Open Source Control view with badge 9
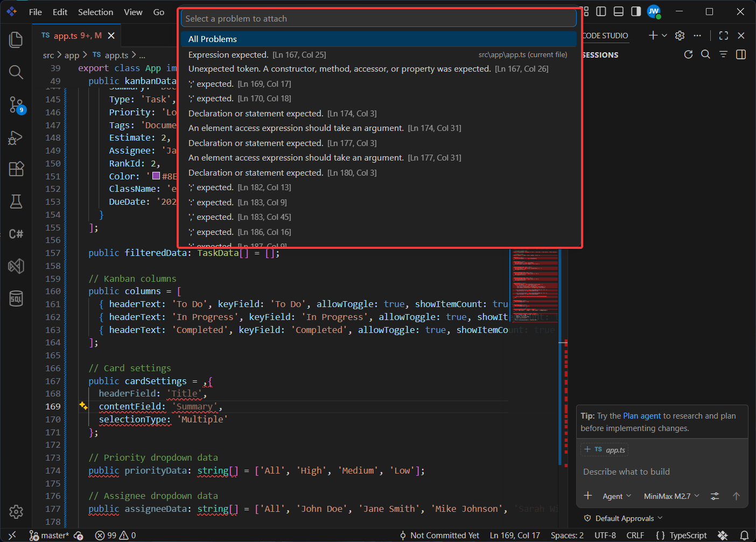This screenshot has width=756, height=542. point(16,105)
